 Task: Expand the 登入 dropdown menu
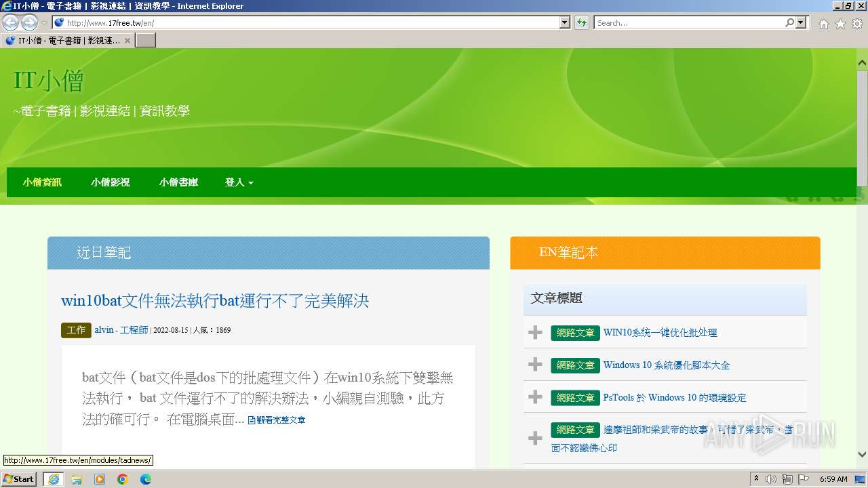239,182
